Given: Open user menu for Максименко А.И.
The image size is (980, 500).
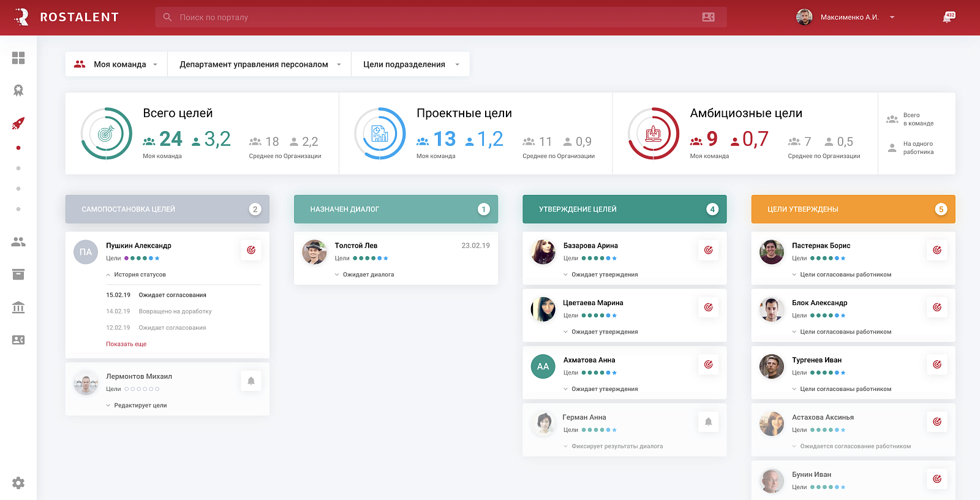Looking at the screenshot, I should click(x=846, y=17).
